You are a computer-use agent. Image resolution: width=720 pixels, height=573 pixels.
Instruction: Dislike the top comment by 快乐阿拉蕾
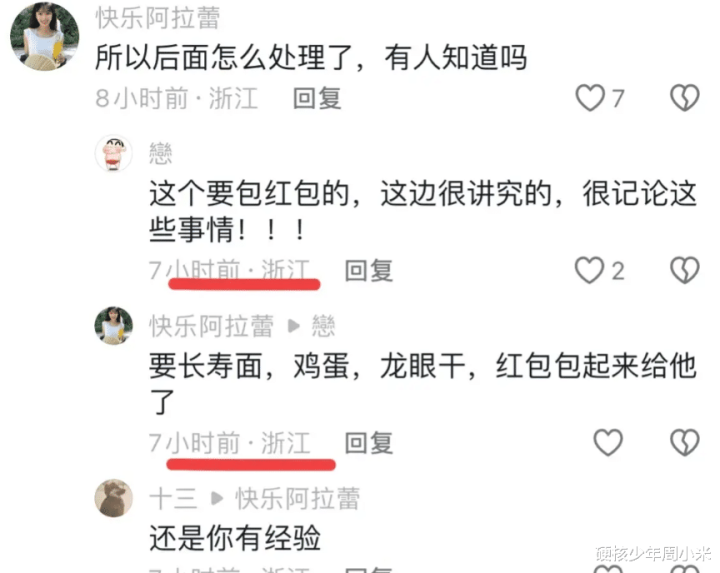point(685,98)
